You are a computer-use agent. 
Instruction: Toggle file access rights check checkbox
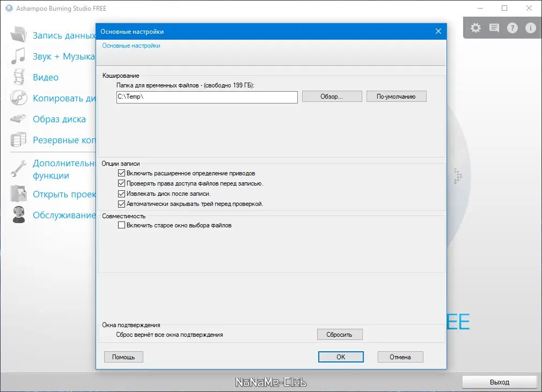(x=121, y=183)
